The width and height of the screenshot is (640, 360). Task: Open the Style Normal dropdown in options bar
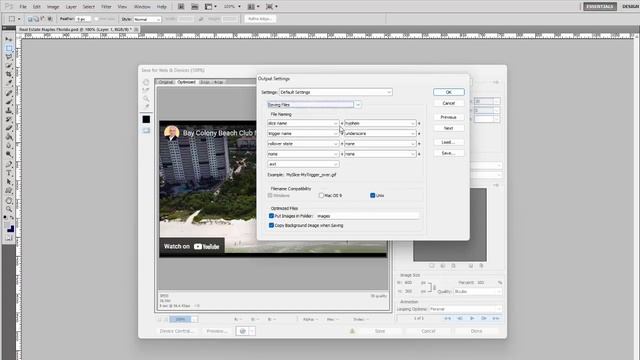point(147,19)
